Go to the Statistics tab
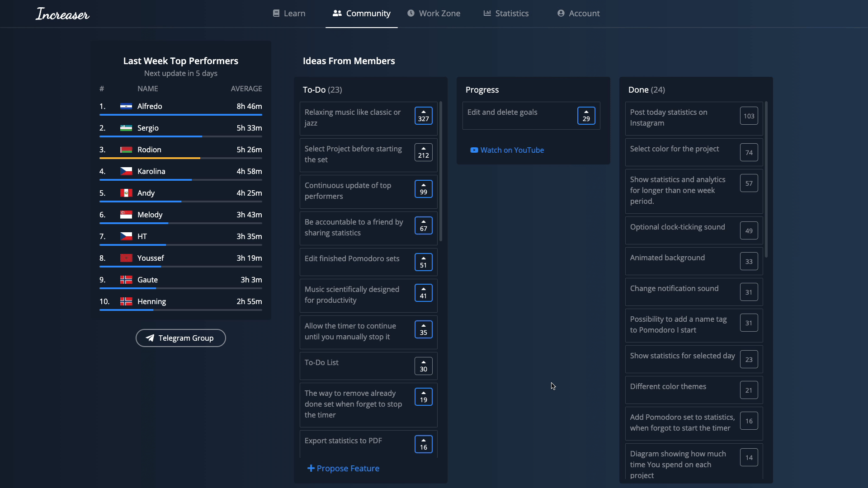Image resolution: width=868 pixels, height=488 pixels. 506,14
